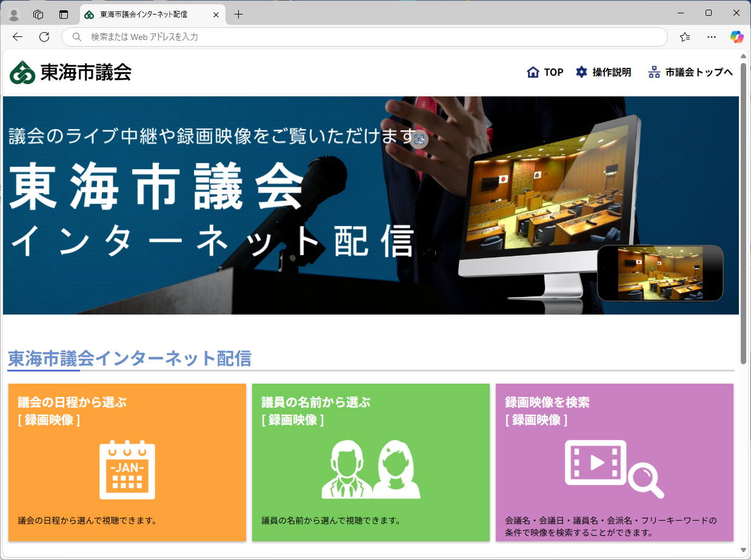Close the 東海市議会インターネット配信 tab

[216, 15]
